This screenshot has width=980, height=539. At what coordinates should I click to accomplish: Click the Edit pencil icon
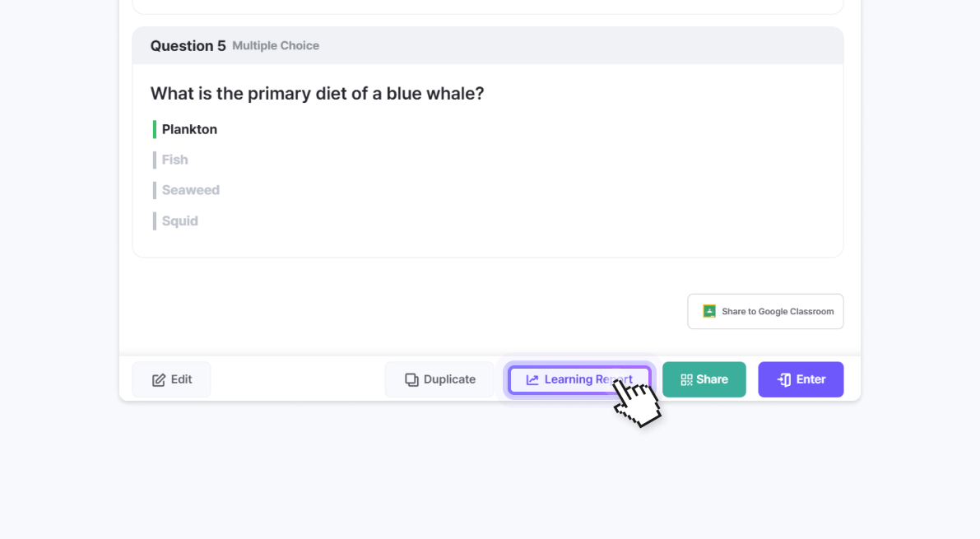point(159,380)
